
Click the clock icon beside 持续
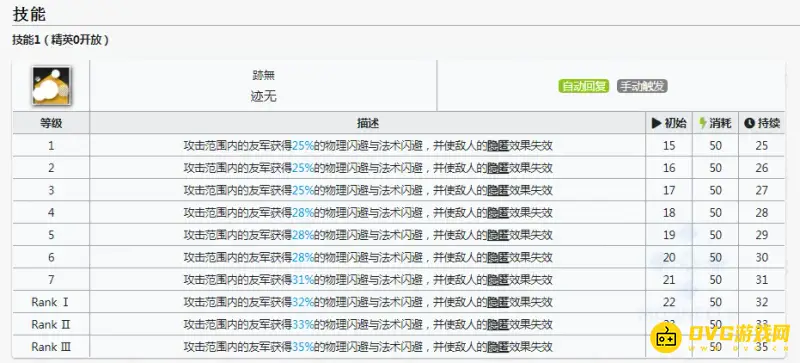tap(749, 123)
